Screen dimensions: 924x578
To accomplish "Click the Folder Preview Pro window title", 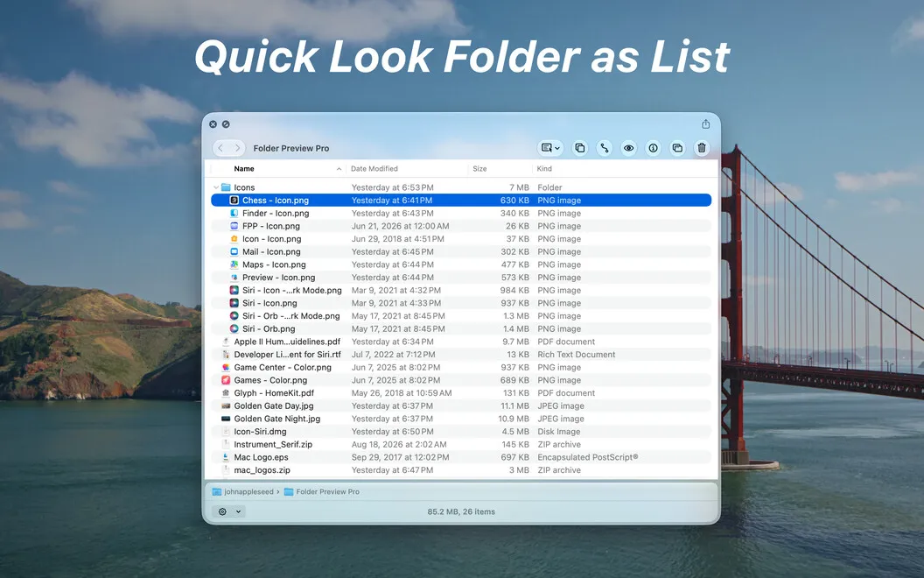I will point(291,149).
